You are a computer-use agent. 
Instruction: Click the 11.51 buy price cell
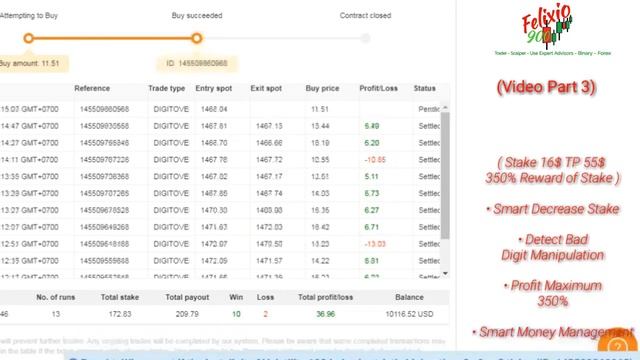coord(320,109)
